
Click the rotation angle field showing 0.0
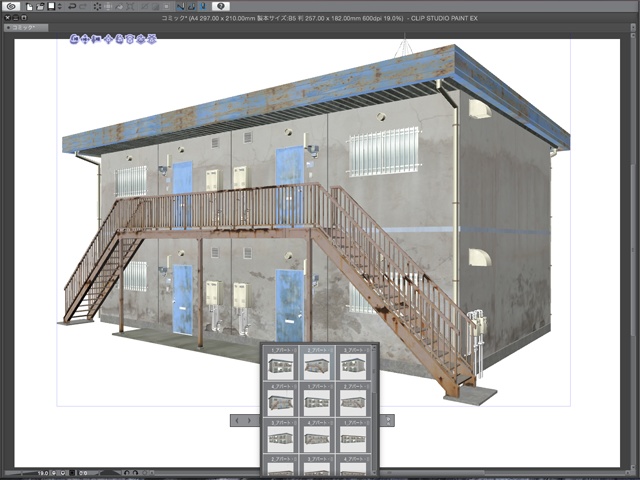[x=83, y=473]
